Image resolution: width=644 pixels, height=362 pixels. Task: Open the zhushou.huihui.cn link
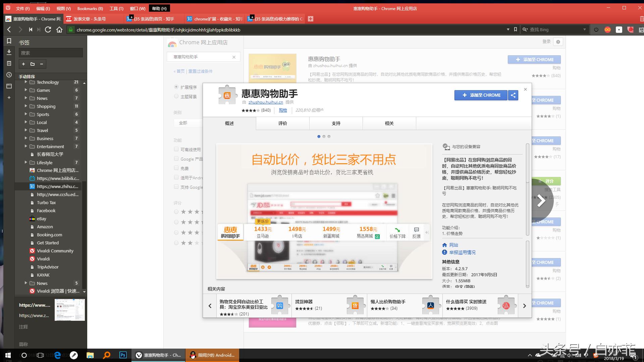point(265,102)
